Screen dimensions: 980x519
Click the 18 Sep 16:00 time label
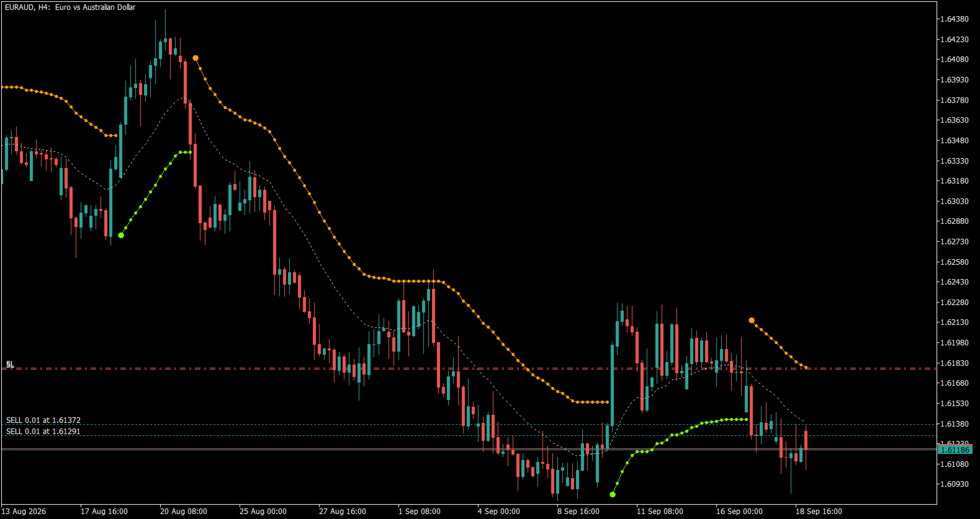pyautogui.click(x=819, y=512)
